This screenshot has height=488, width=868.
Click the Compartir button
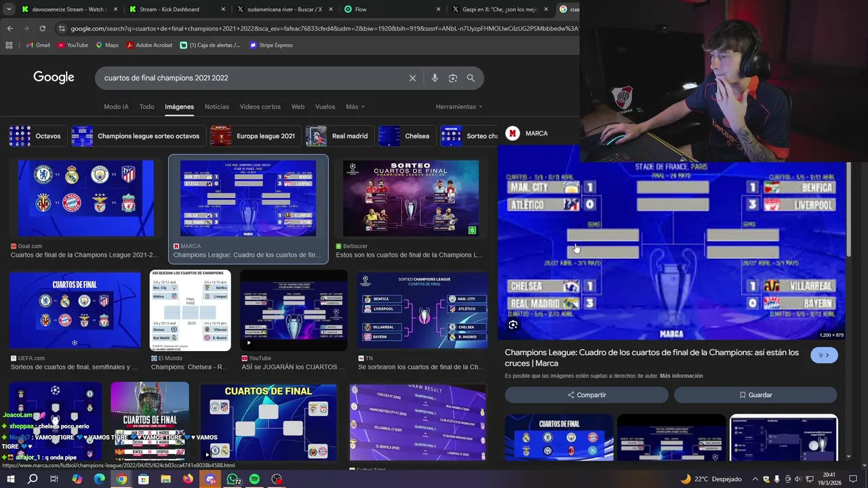pos(587,394)
